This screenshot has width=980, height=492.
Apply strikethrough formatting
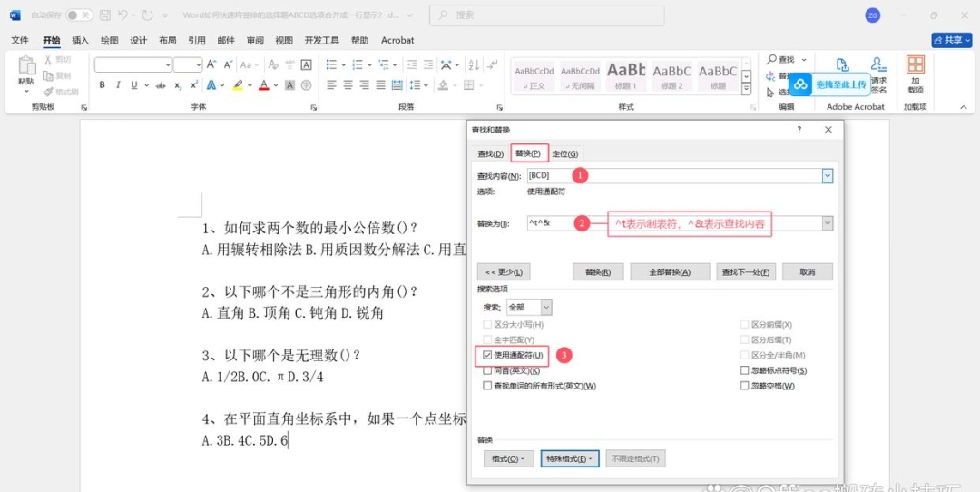(x=161, y=85)
